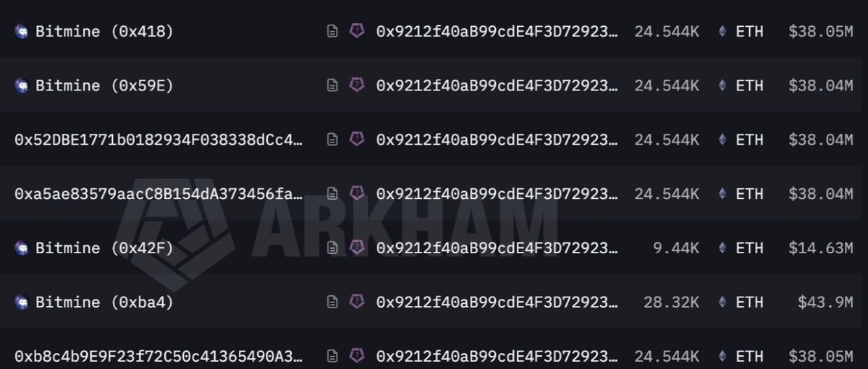Click the Bitmine (0x418) entity icon
Viewport: 868px width, 369px height.
(22, 32)
